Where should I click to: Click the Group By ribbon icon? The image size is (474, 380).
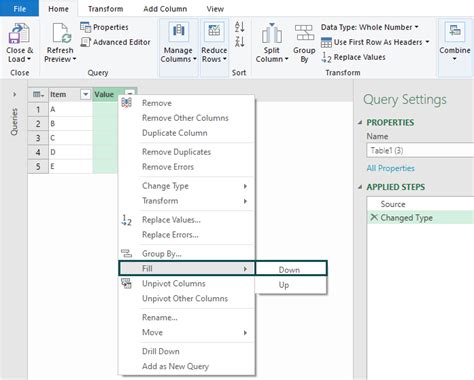click(304, 33)
